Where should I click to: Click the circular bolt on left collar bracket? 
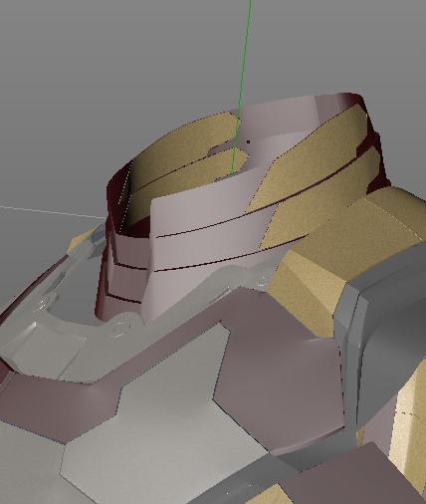click(120, 328)
